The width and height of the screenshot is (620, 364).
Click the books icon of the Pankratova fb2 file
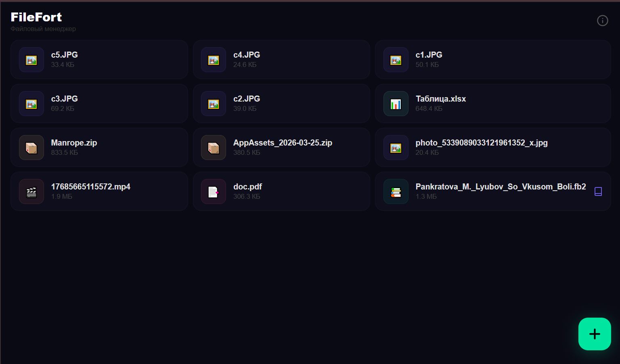tap(396, 192)
